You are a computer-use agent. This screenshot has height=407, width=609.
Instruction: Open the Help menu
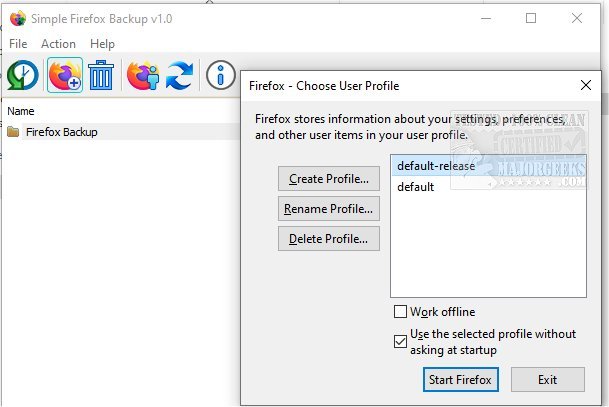(102, 44)
